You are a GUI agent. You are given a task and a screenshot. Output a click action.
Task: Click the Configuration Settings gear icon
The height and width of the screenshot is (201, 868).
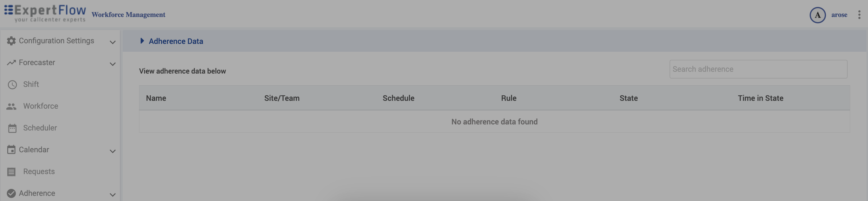pyautogui.click(x=11, y=41)
